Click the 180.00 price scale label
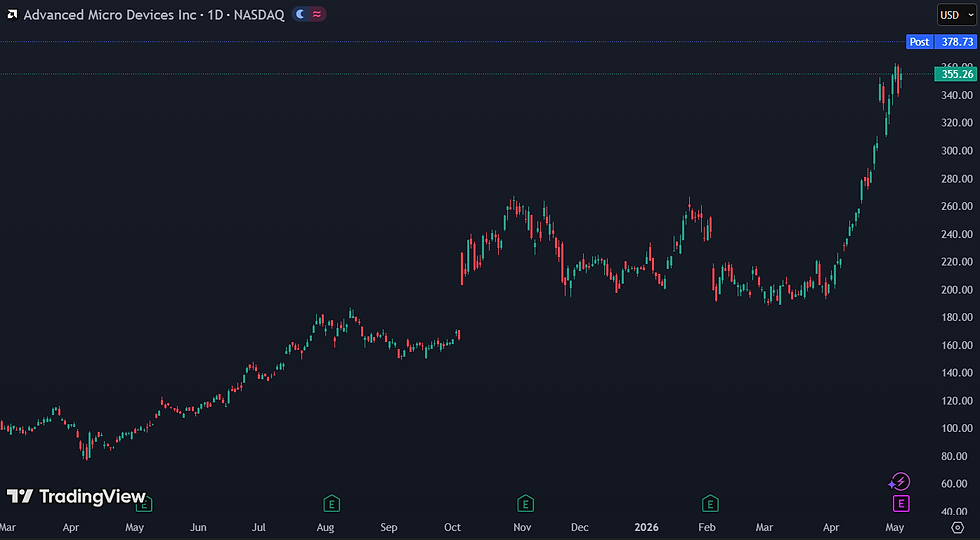The height and width of the screenshot is (540, 980). pyautogui.click(x=957, y=318)
